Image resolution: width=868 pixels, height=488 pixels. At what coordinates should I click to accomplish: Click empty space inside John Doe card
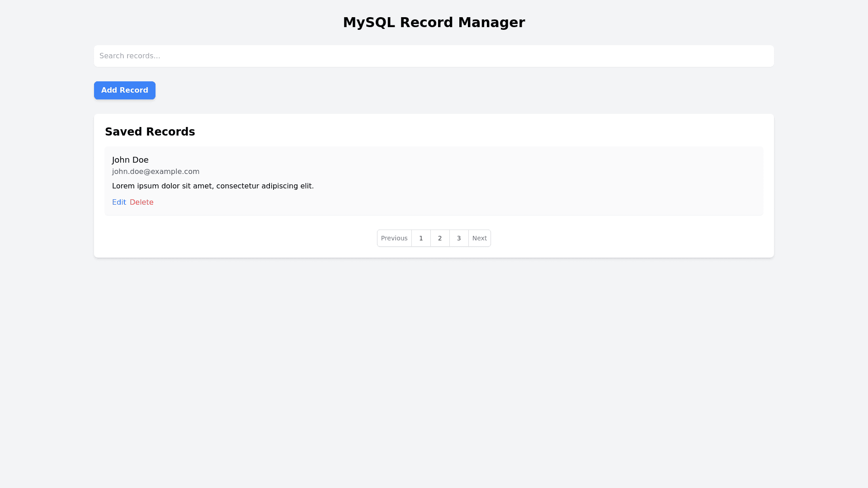tap(542, 181)
